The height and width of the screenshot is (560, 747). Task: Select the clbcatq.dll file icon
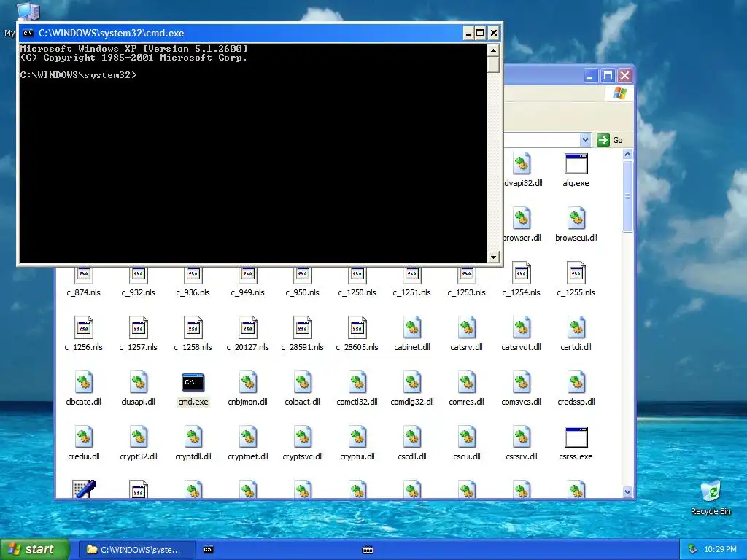pos(83,382)
